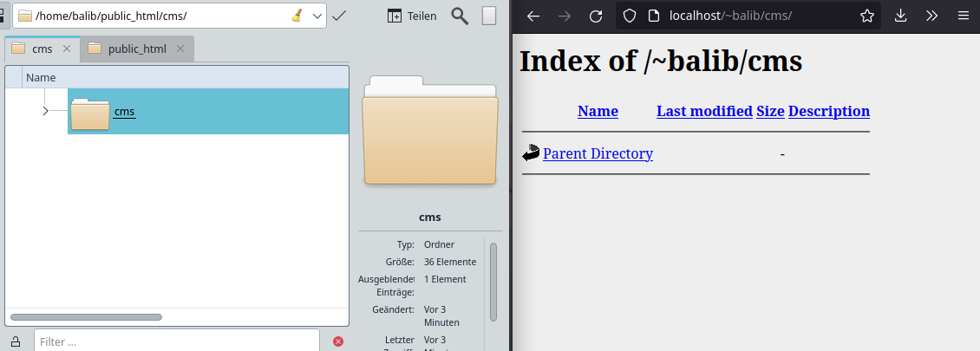Toggle split view with Teilen button
980x351 pixels.
click(x=411, y=16)
